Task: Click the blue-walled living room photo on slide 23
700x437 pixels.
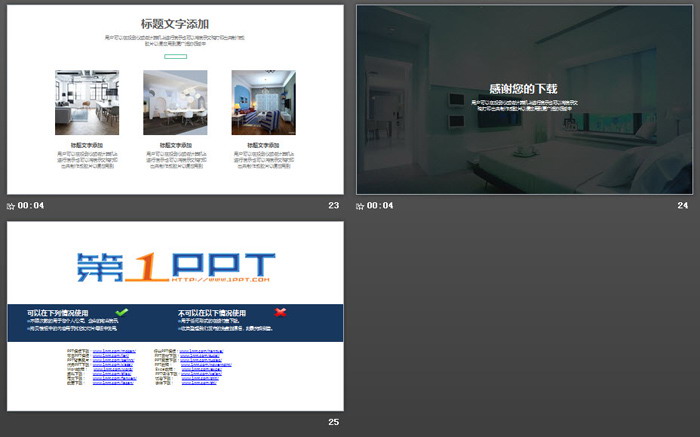Action: [263, 102]
